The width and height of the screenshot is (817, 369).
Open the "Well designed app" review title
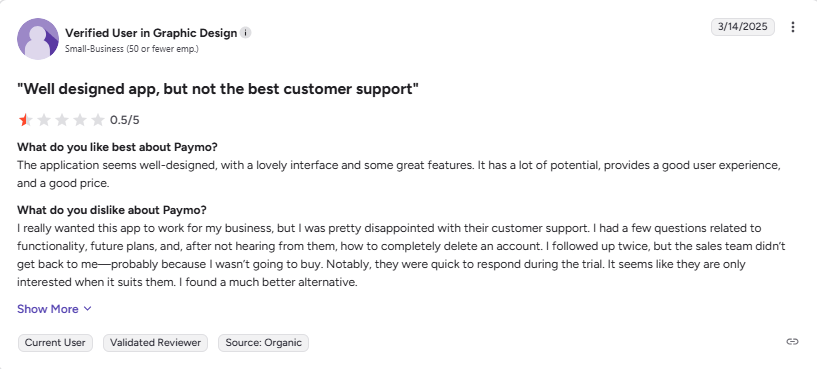coord(218,89)
